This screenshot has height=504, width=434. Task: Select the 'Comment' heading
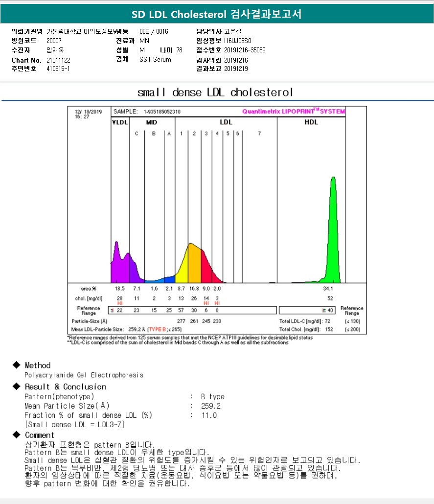pyautogui.click(x=40, y=435)
